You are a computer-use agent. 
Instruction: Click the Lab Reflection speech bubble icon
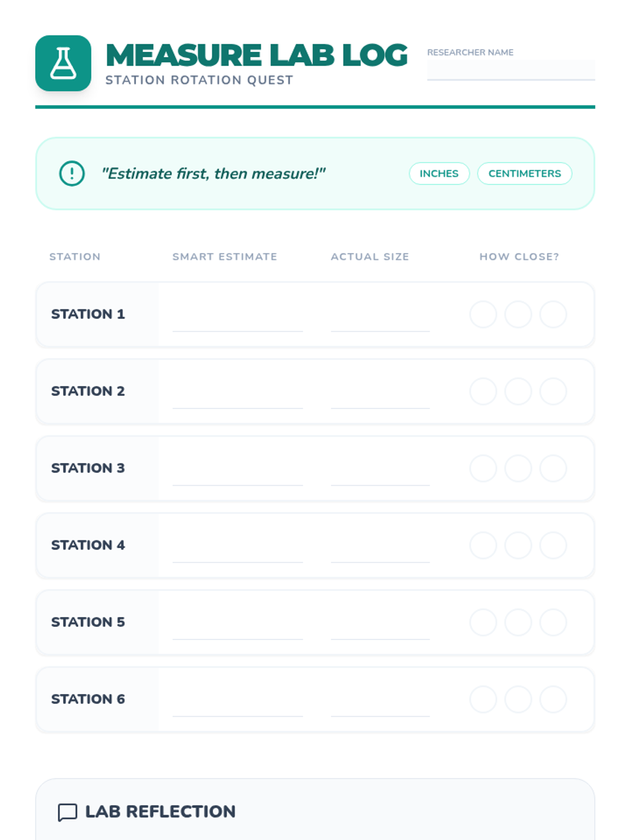[x=67, y=812]
